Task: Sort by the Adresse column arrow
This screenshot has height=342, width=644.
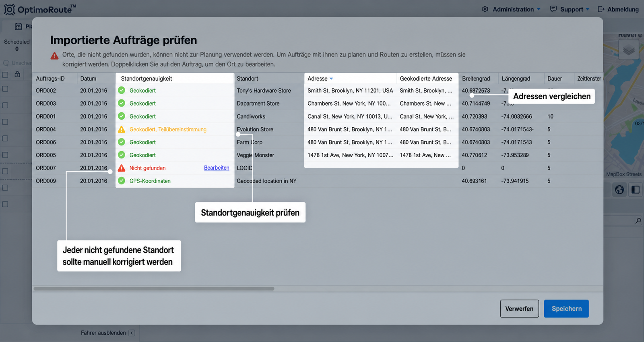Action: [331, 79]
